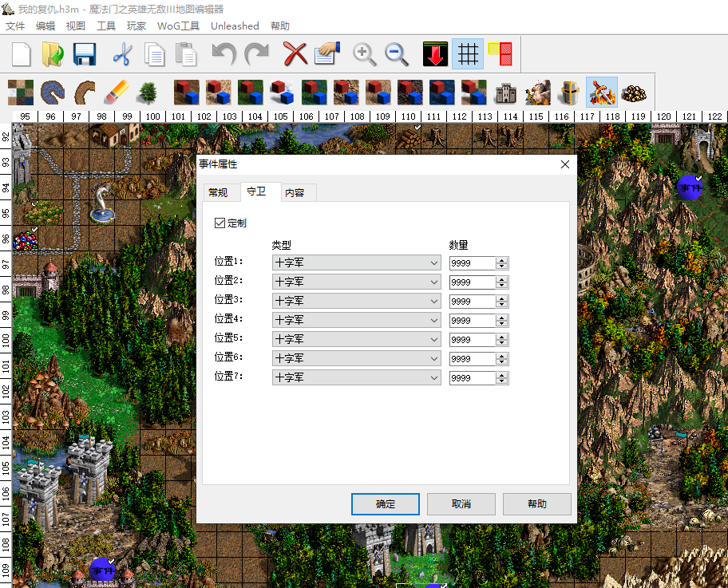Image resolution: width=728 pixels, height=588 pixels.
Task: Click the 帮助 button in the dialog
Action: coord(537,504)
